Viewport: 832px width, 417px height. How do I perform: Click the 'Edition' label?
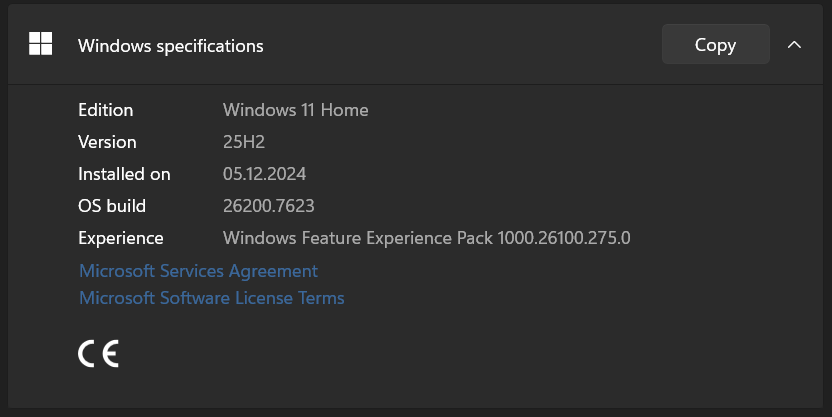pos(106,110)
